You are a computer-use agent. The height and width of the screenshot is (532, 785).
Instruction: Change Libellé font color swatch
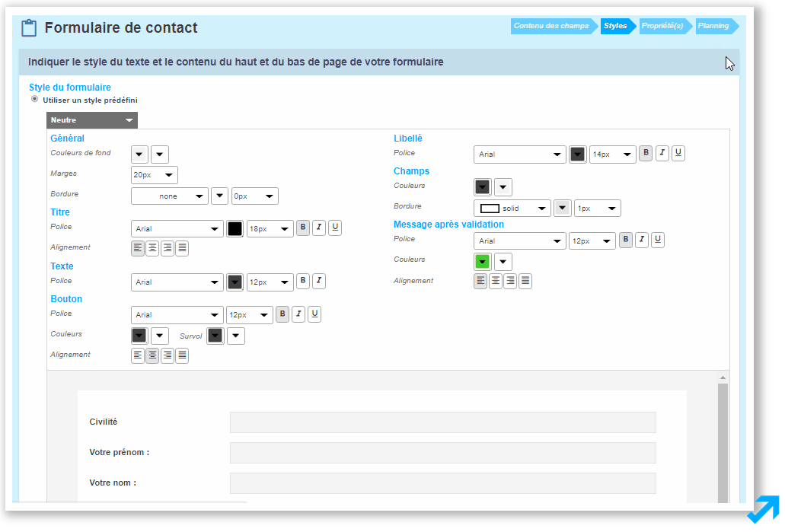(578, 155)
